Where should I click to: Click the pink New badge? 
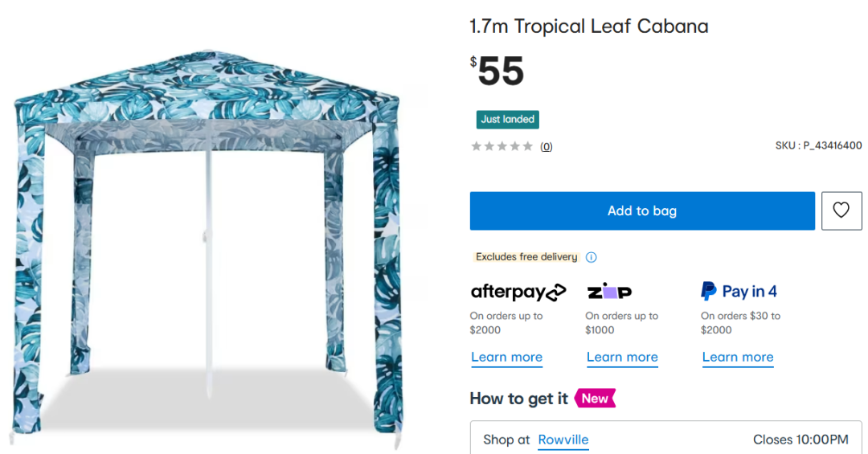click(x=595, y=399)
